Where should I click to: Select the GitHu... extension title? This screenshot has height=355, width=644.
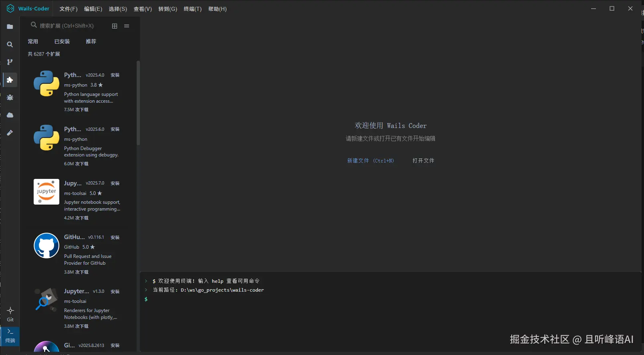point(74,237)
